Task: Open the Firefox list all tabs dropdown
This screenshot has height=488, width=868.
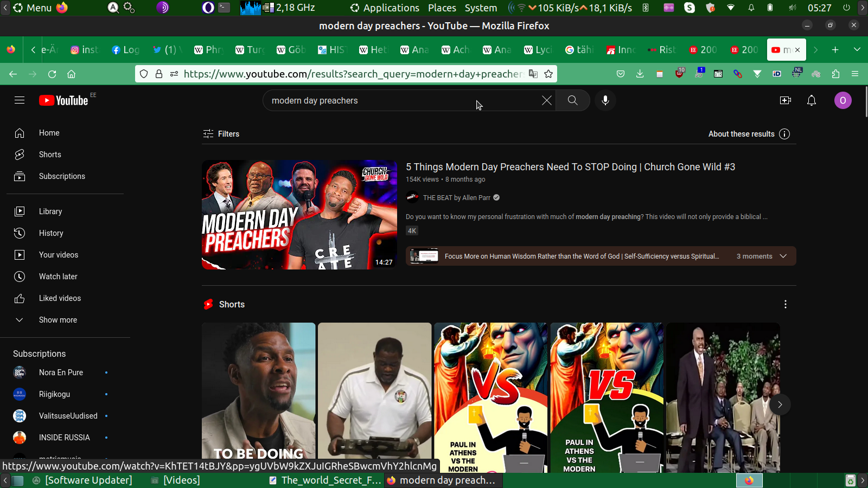Action: (857, 49)
